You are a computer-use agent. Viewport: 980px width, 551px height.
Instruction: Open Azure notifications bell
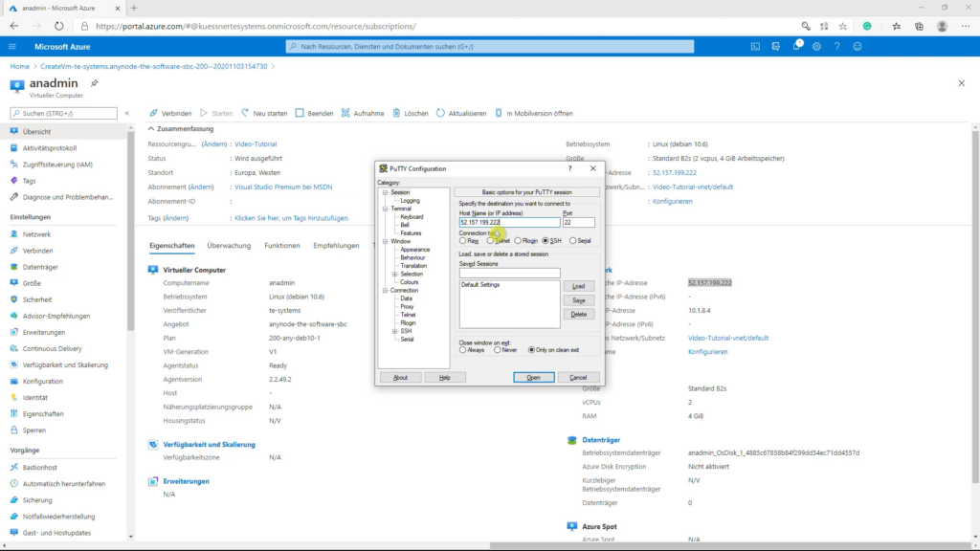[x=796, y=46]
